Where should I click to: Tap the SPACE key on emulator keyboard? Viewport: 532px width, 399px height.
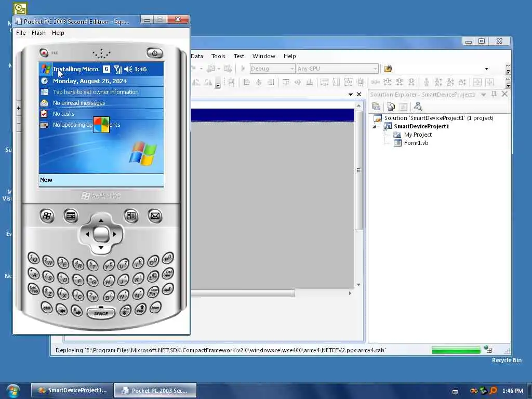[x=101, y=313]
